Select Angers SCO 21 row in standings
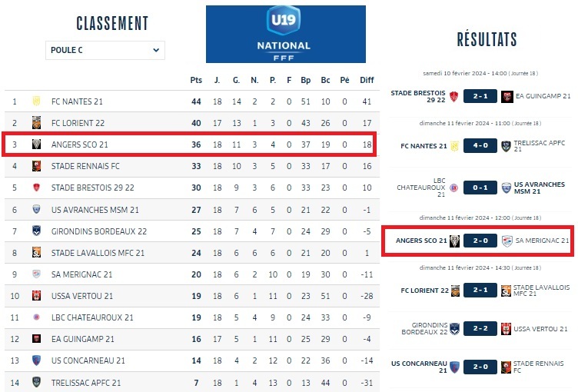The height and width of the screenshot is (392, 578). click(79, 144)
